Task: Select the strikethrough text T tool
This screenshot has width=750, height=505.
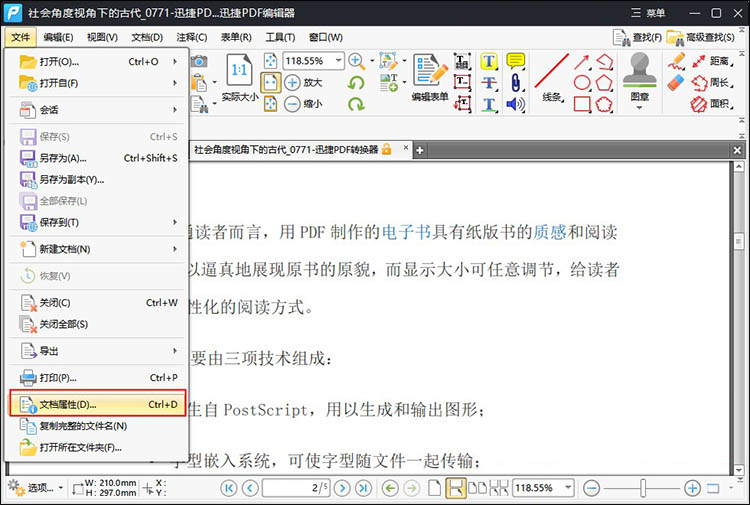Action: (489, 83)
